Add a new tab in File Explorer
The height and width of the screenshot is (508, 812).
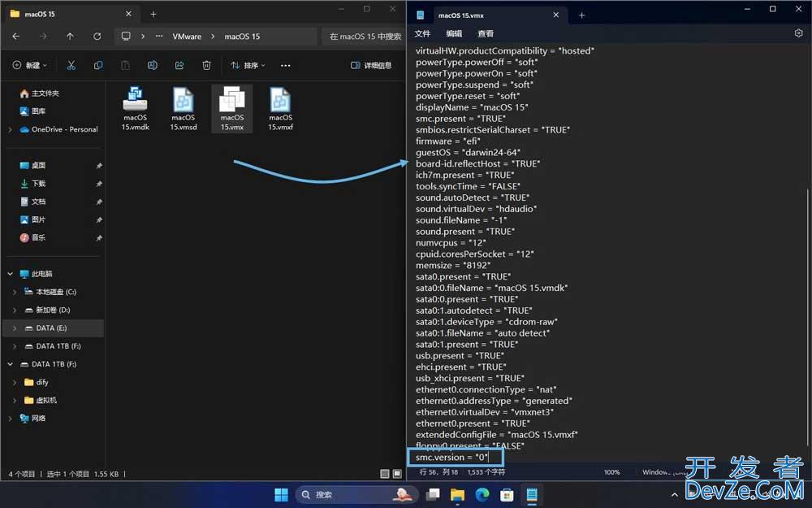pos(153,14)
